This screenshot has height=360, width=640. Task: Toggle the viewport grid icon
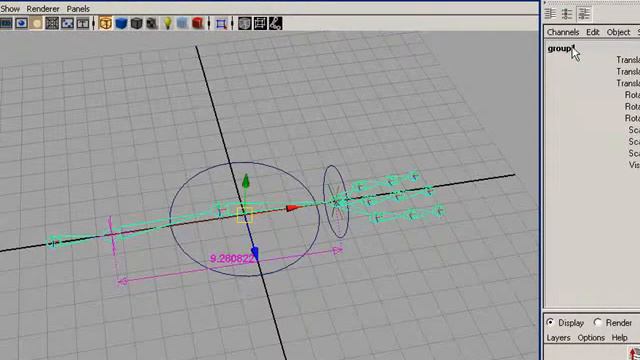(52, 23)
